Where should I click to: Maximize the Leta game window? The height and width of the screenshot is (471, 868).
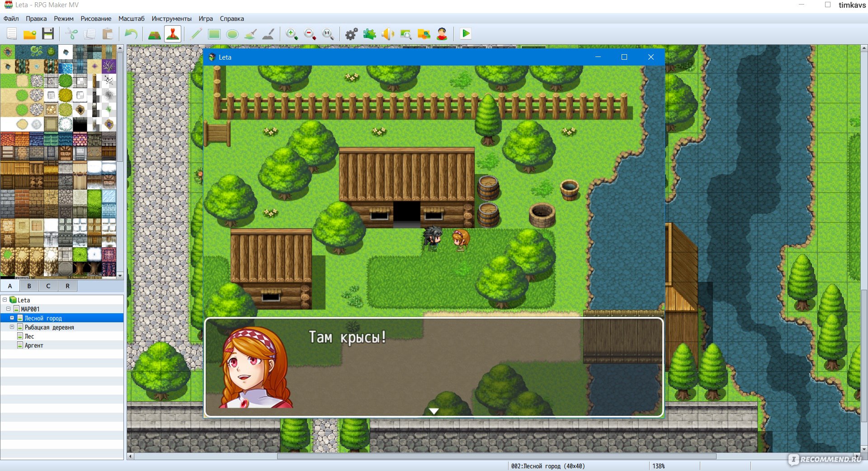624,57
